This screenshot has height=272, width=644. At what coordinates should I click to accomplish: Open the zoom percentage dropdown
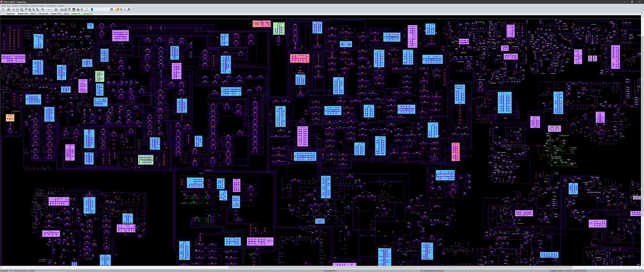click(x=52, y=10)
